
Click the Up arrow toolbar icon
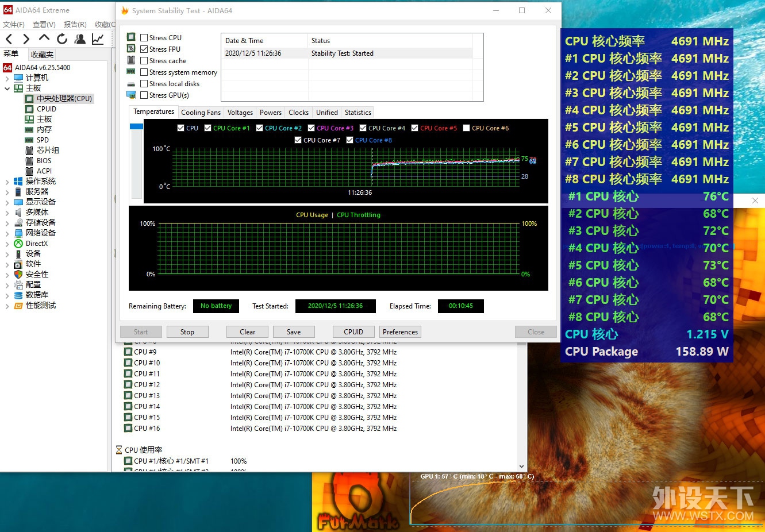click(44, 38)
